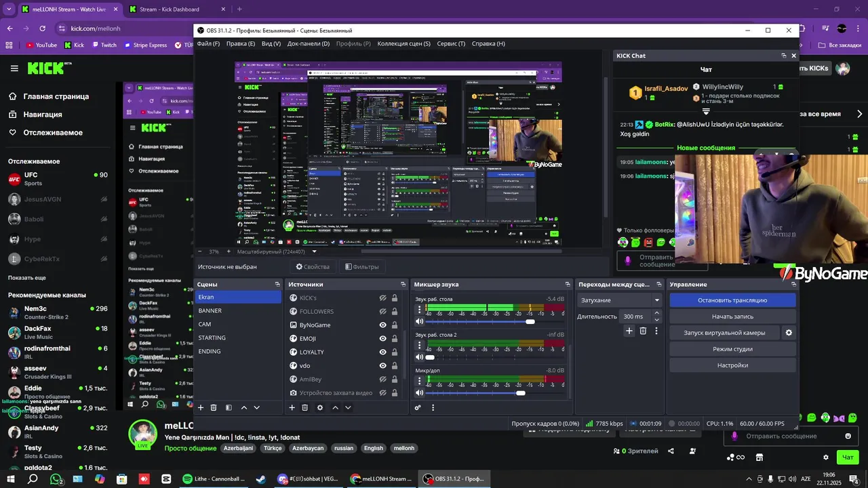Hide the vdo source
Screen dimensions: 868x488
(x=382, y=366)
